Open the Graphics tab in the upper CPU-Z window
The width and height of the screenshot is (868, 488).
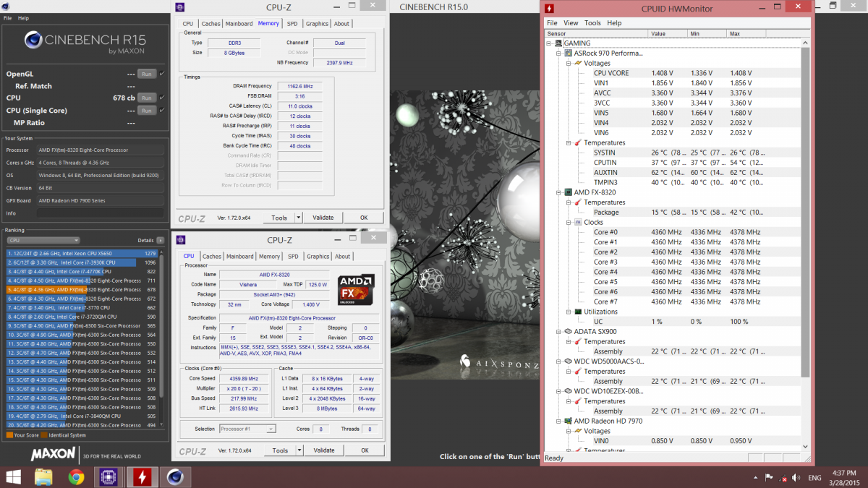(x=317, y=23)
